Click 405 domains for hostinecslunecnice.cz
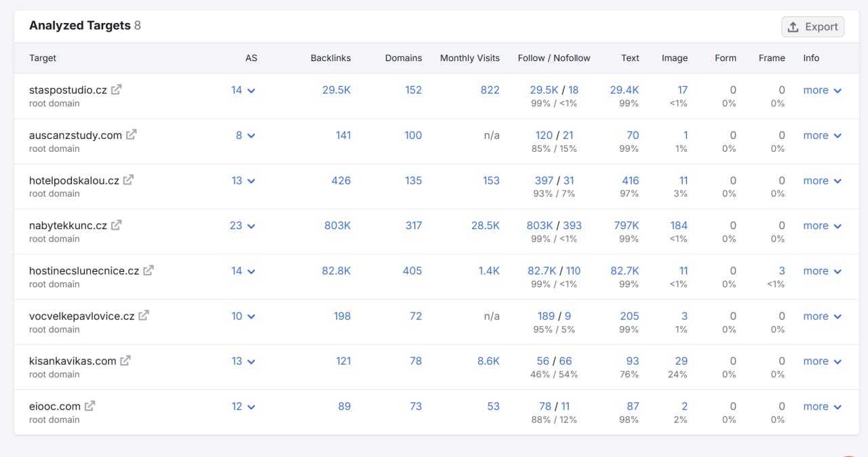Image resolution: width=868 pixels, height=457 pixels. 412,271
